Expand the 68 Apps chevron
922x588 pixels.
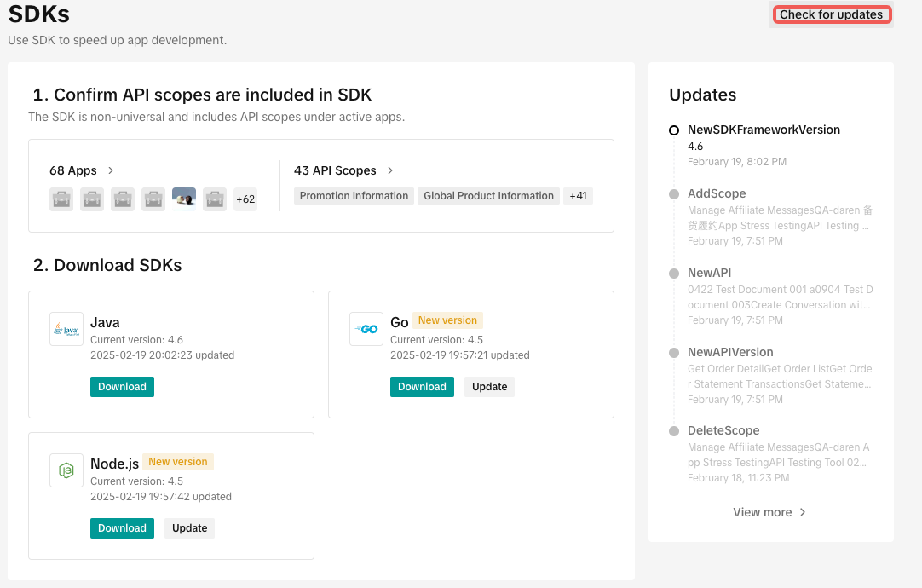click(111, 170)
